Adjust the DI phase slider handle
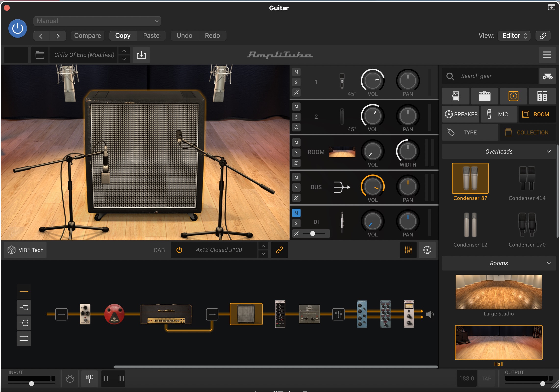 313,234
